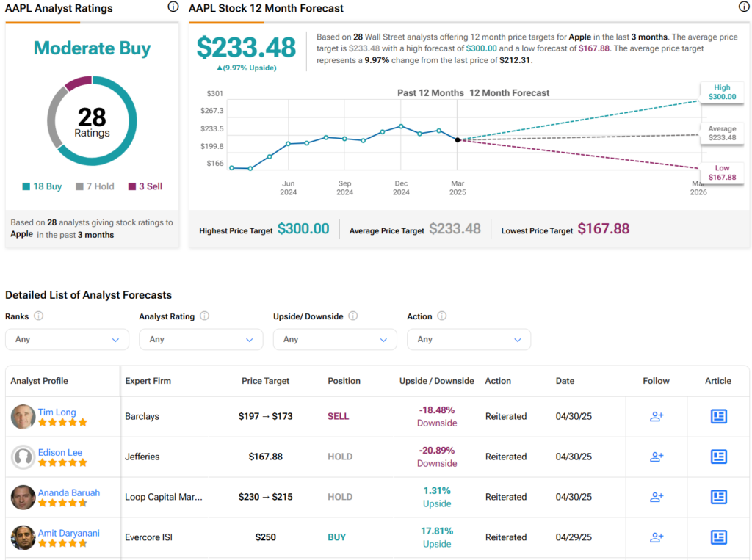Click the Low $167.88 forecast label
This screenshot has width=752, height=560.
[722, 172]
